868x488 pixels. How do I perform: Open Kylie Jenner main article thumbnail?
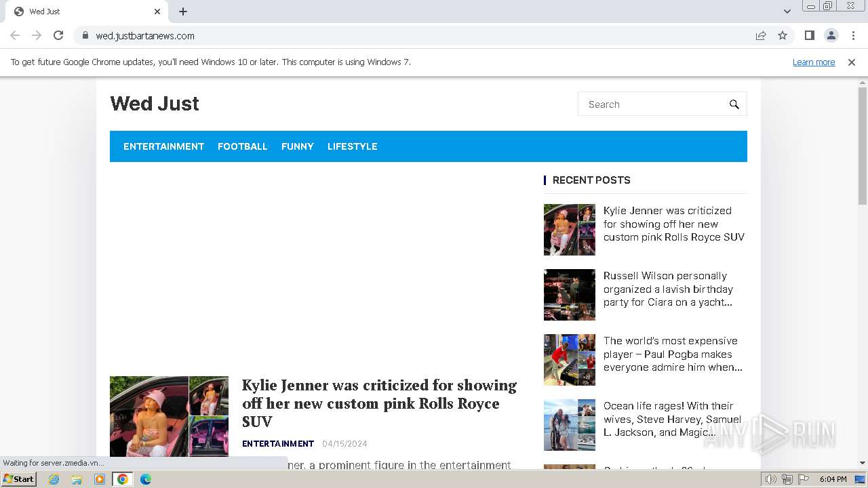[169, 417]
